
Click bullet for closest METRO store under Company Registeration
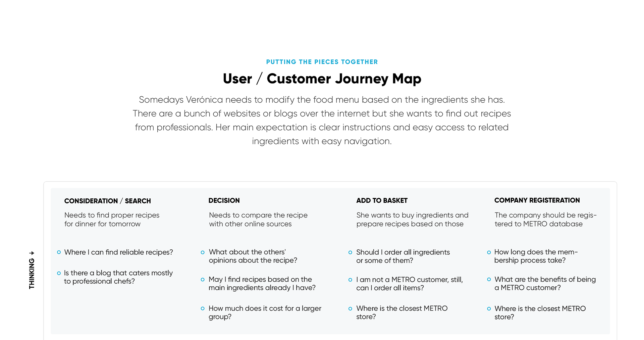pyautogui.click(x=489, y=309)
